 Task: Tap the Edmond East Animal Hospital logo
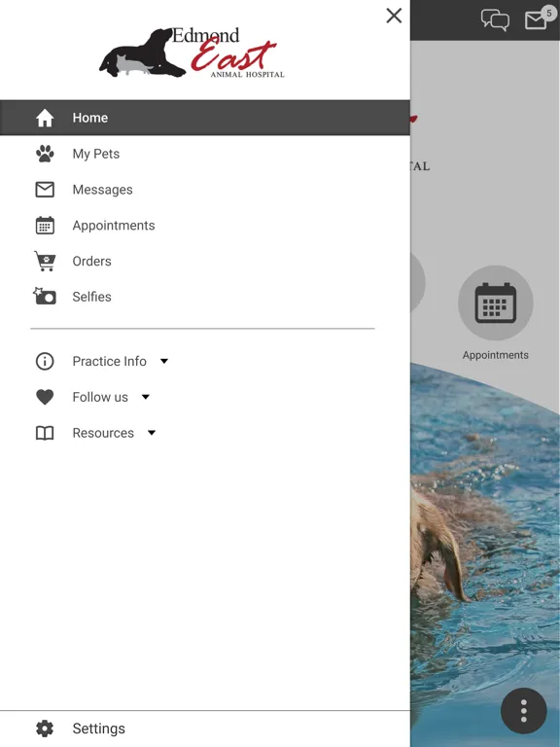[192, 53]
